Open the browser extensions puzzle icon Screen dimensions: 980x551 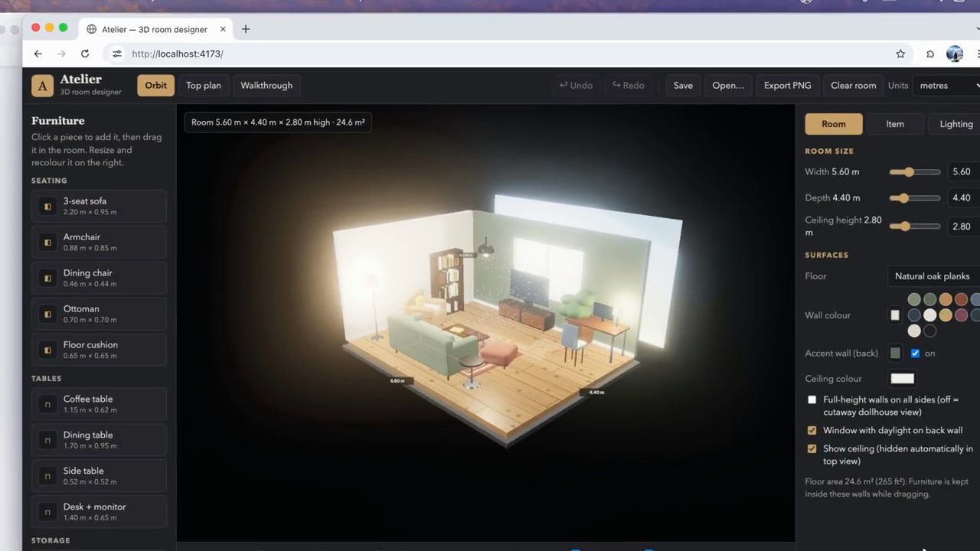tap(930, 54)
